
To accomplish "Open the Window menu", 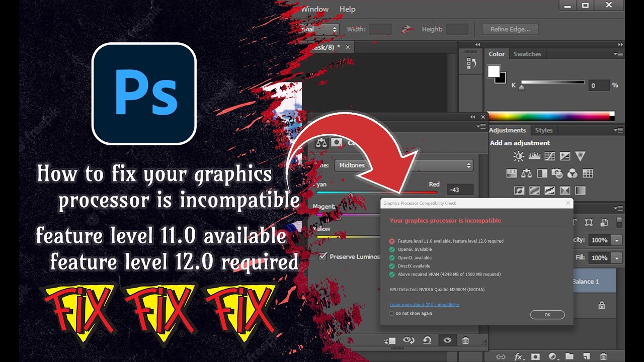I will coord(314,9).
